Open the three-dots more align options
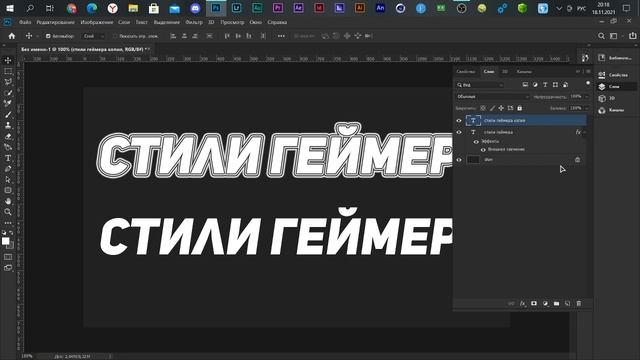 [x=281, y=36]
